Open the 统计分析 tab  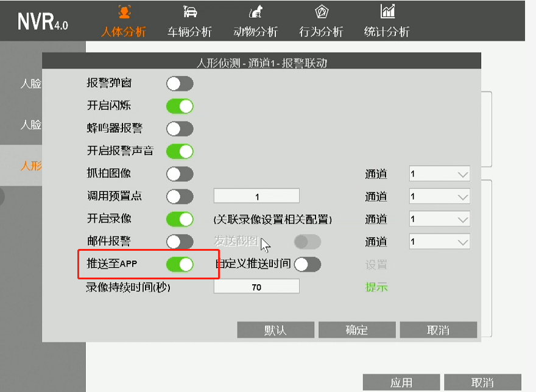point(387,32)
